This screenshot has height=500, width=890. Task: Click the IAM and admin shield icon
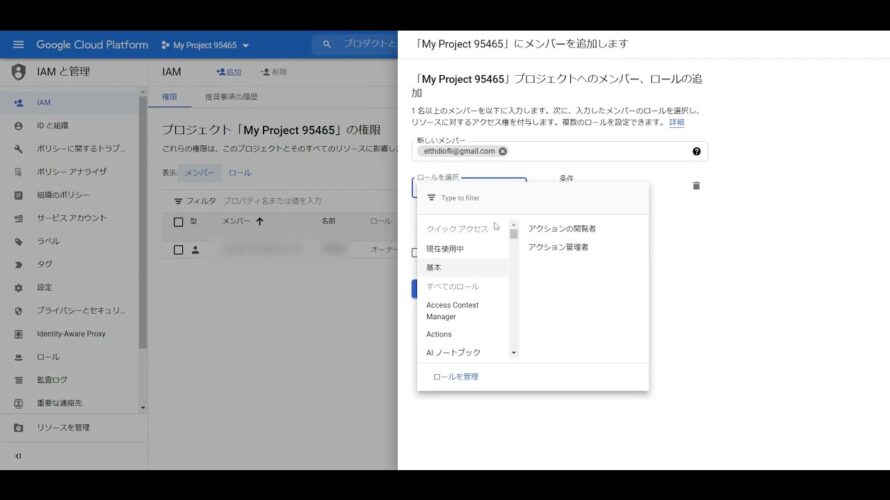pyautogui.click(x=18, y=72)
